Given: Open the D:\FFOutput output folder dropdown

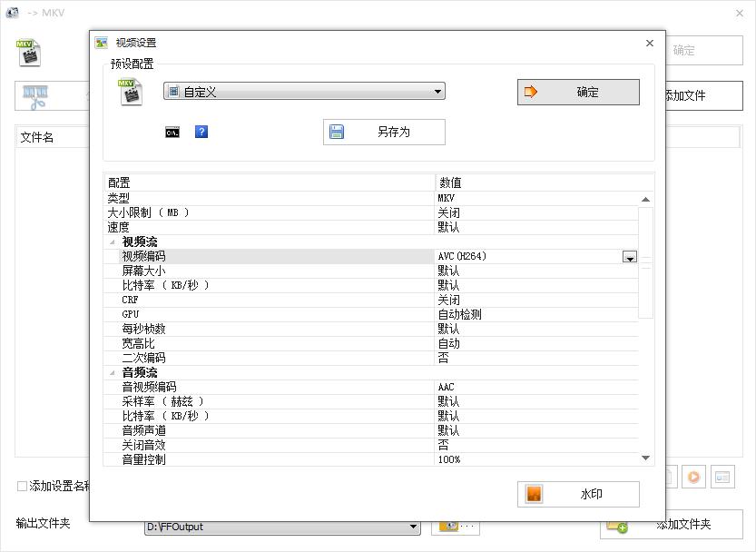Looking at the screenshot, I should [413, 527].
